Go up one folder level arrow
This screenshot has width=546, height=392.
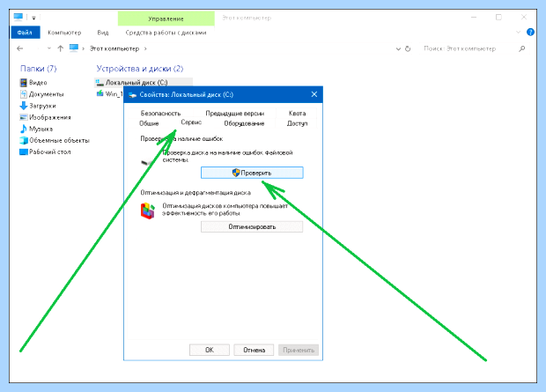tap(61, 48)
